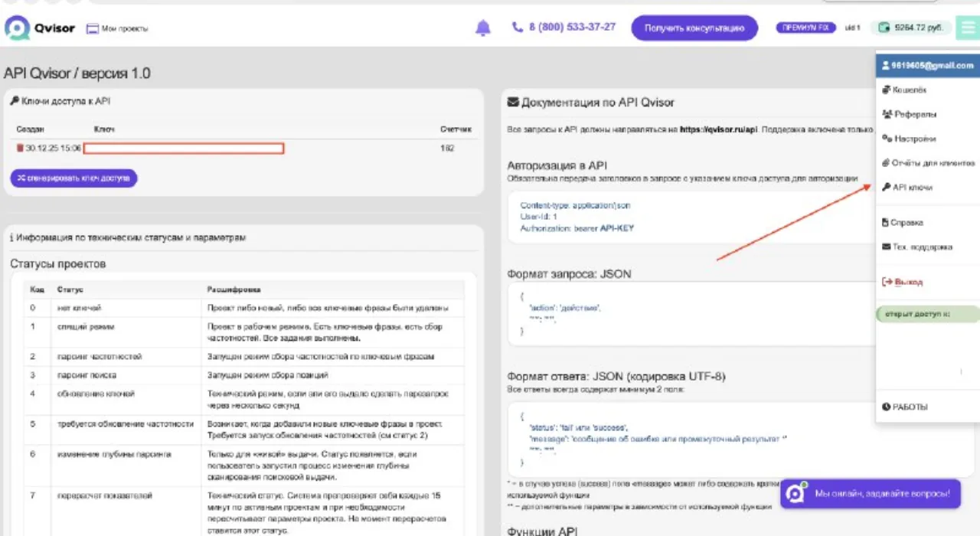The height and width of the screenshot is (536, 980).
Task: Click the Создан column header
Action: [x=31, y=129]
